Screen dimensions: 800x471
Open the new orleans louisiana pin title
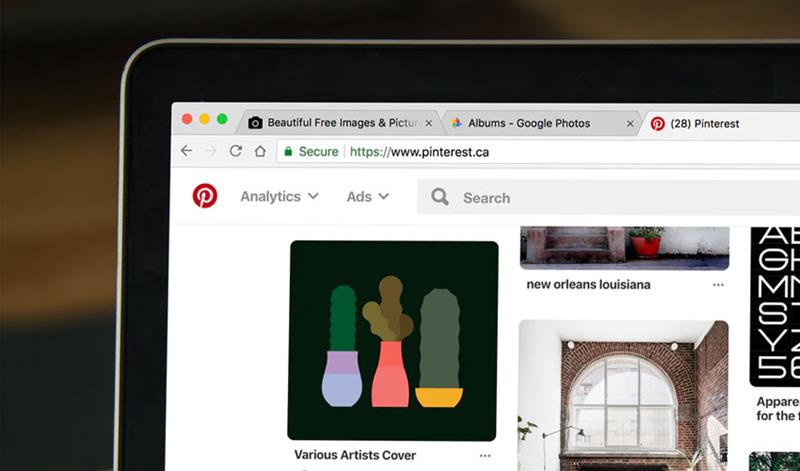pyautogui.click(x=588, y=285)
